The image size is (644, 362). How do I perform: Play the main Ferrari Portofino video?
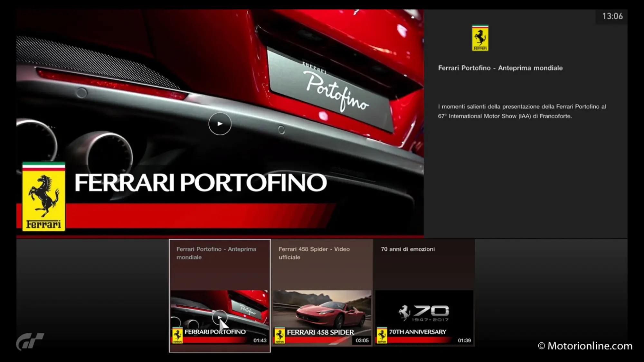point(220,124)
